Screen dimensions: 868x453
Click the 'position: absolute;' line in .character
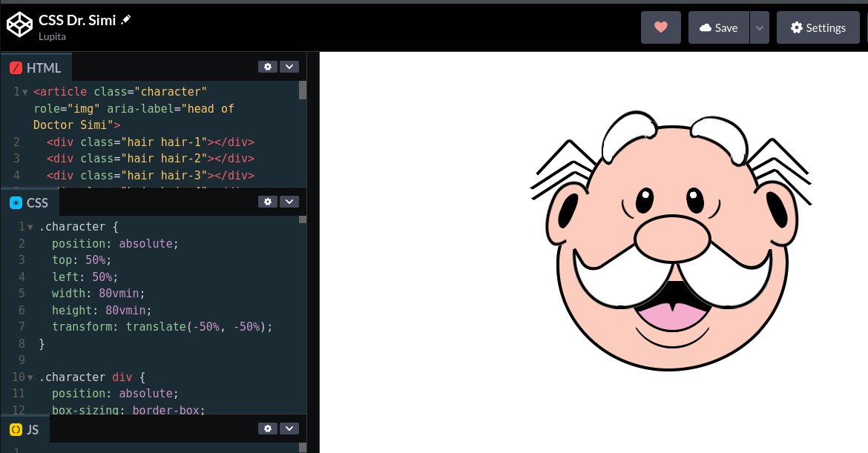pyautogui.click(x=115, y=243)
